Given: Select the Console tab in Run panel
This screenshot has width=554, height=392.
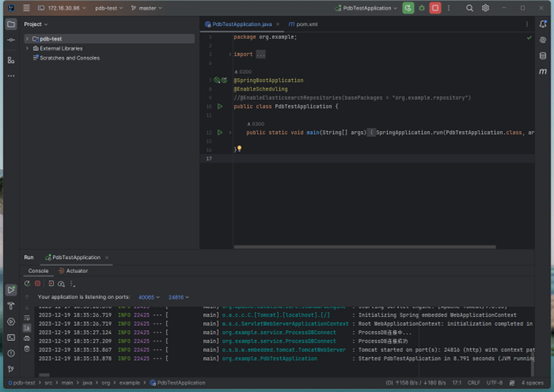Looking at the screenshot, I should 38,271.
